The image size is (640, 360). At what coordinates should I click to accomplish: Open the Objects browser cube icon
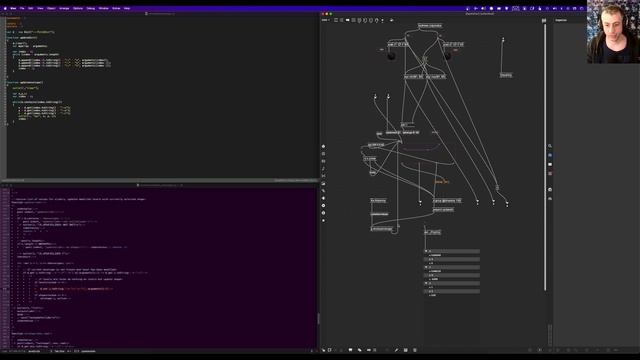click(323, 146)
